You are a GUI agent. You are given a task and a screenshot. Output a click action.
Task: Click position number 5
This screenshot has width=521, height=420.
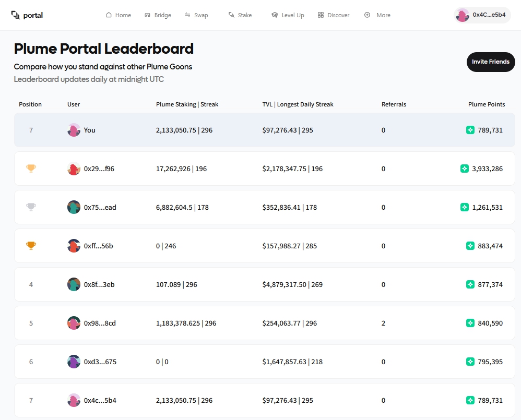(x=31, y=323)
